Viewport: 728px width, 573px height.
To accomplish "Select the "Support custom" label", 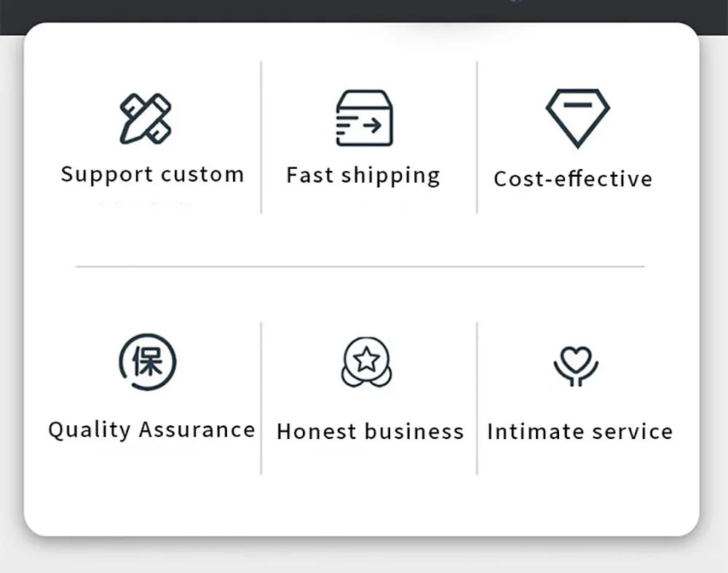I will (152, 175).
